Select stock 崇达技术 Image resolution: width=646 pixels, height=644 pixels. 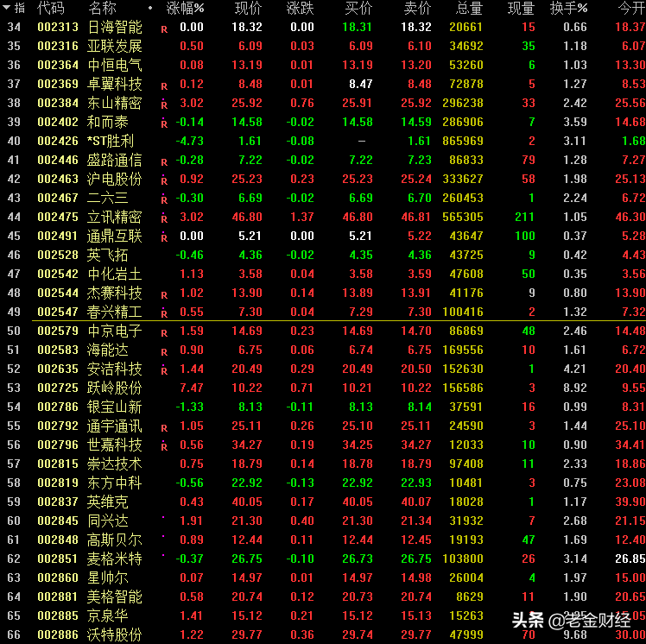[x=115, y=464]
